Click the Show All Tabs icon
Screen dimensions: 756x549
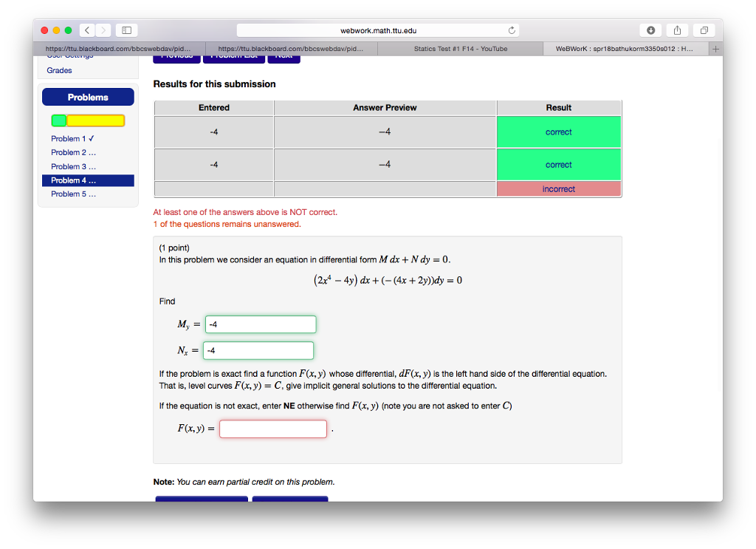(704, 30)
